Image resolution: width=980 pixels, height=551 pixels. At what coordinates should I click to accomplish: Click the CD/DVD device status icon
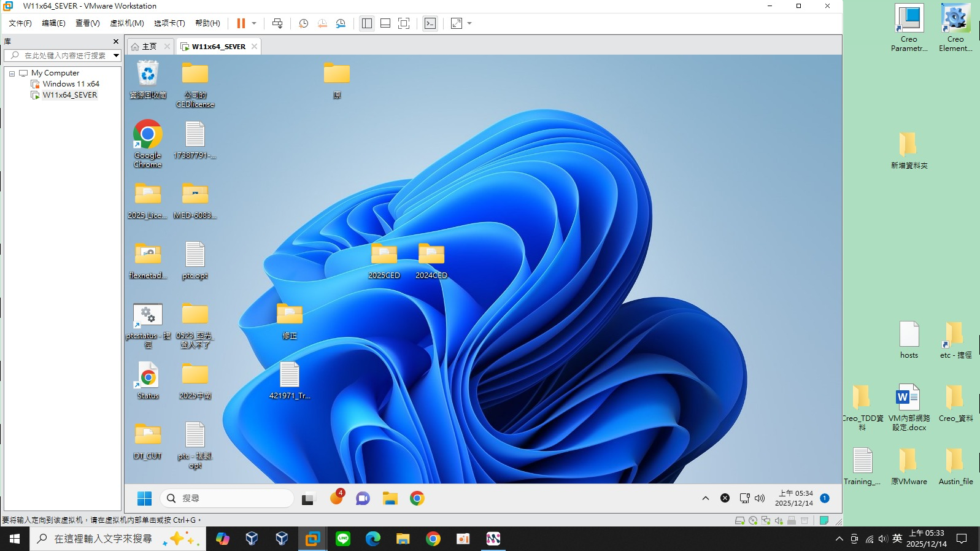tap(753, 520)
